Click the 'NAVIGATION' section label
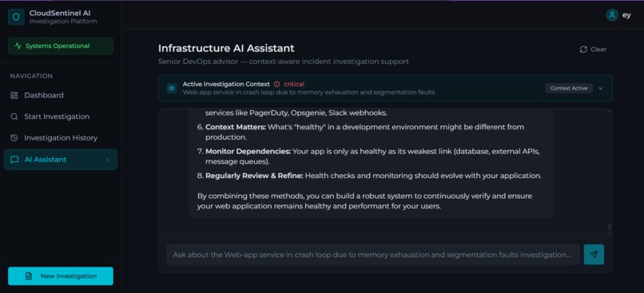 point(31,76)
